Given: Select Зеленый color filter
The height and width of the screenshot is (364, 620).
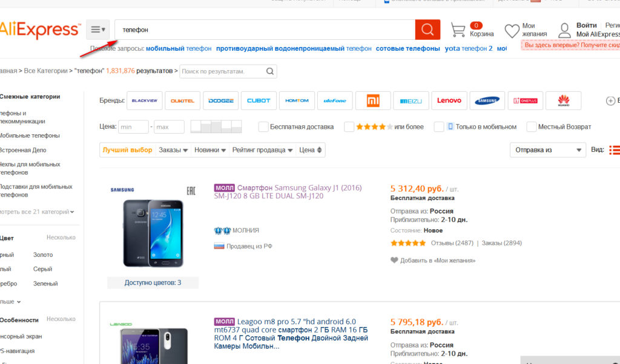Looking at the screenshot, I should [x=45, y=284].
